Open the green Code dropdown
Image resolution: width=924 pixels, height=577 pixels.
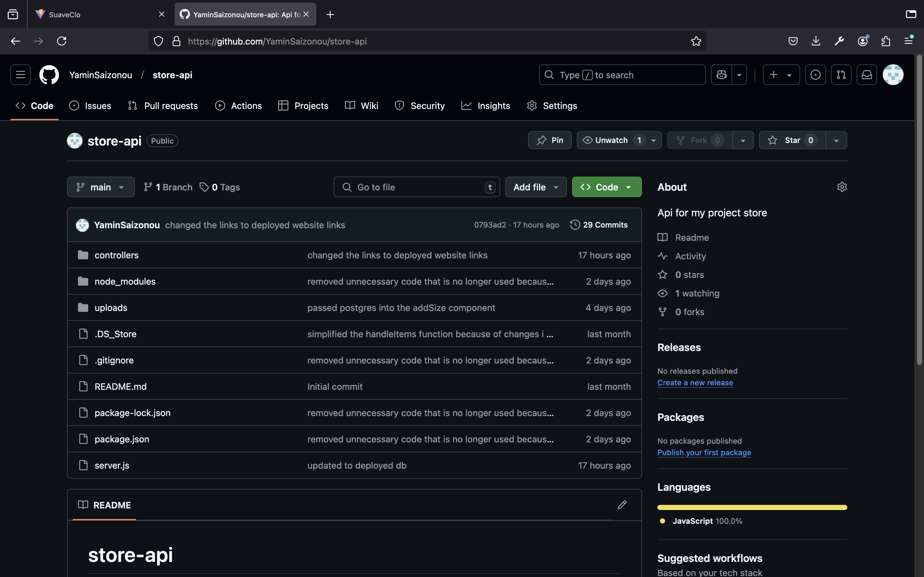tap(606, 188)
